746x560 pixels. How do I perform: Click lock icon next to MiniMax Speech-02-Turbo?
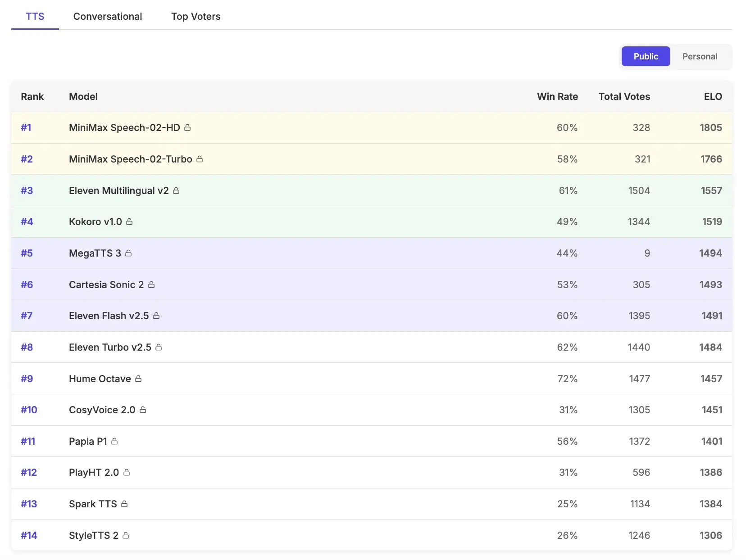click(200, 159)
